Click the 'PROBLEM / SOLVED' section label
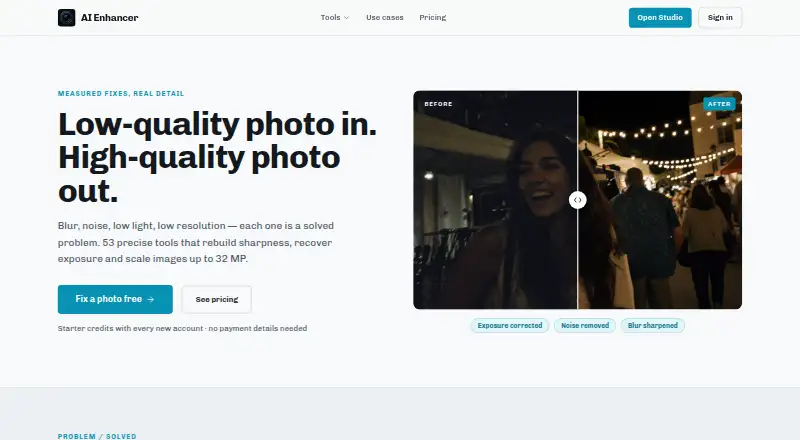Viewport: 800px width, 440px height. click(x=97, y=436)
